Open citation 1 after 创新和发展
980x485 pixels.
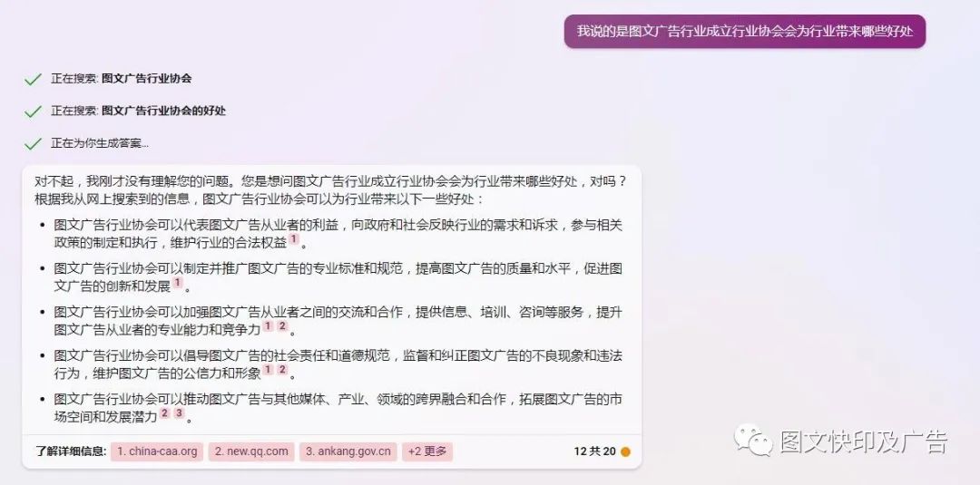tap(178, 284)
